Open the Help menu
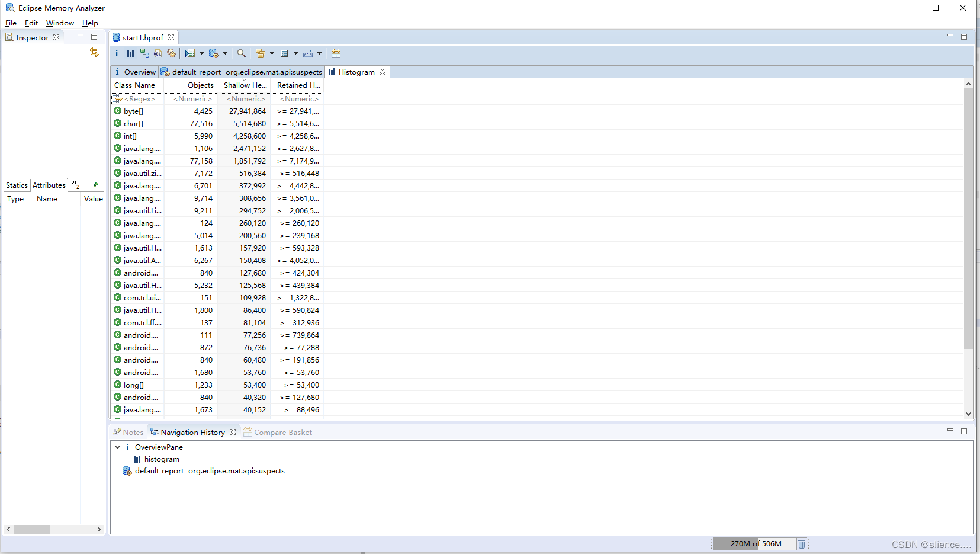 click(x=90, y=23)
